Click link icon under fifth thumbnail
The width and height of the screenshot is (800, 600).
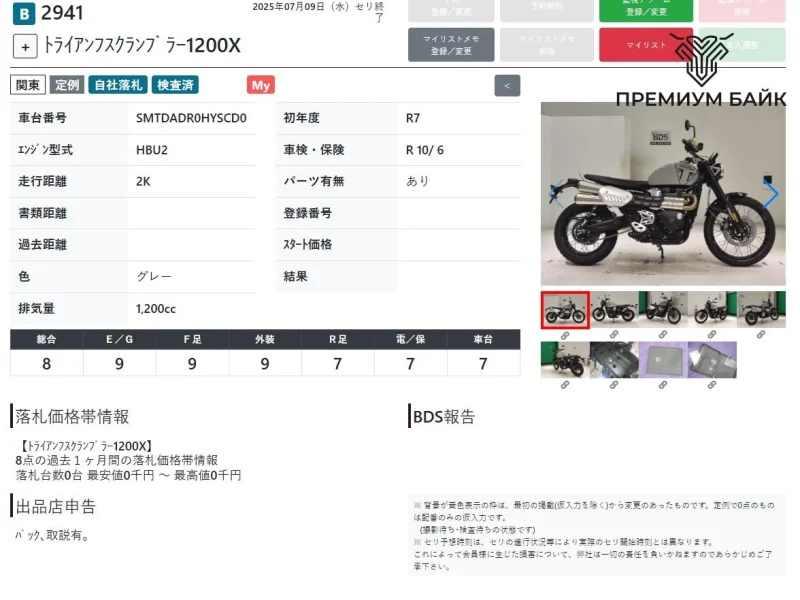[x=761, y=334]
